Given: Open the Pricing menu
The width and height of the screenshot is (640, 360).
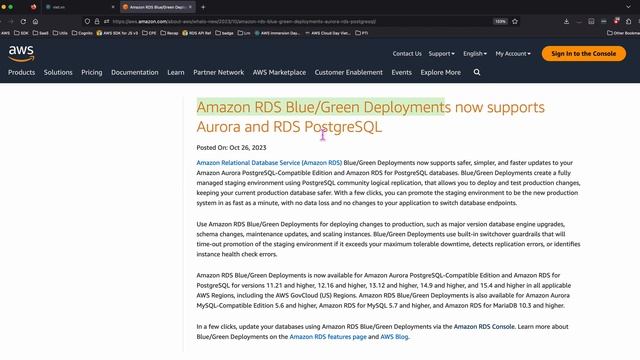Looking at the screenshot, I should (92, 72).
